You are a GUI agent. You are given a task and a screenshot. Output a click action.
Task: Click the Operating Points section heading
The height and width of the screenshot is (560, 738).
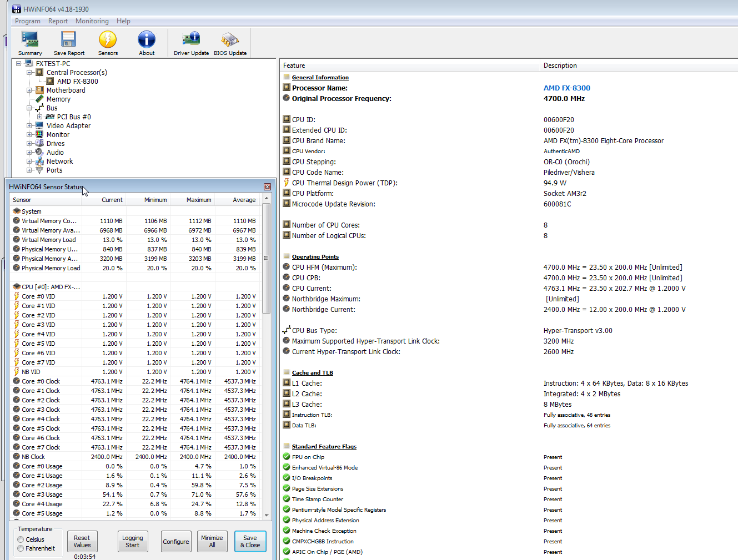click(315, 256)
